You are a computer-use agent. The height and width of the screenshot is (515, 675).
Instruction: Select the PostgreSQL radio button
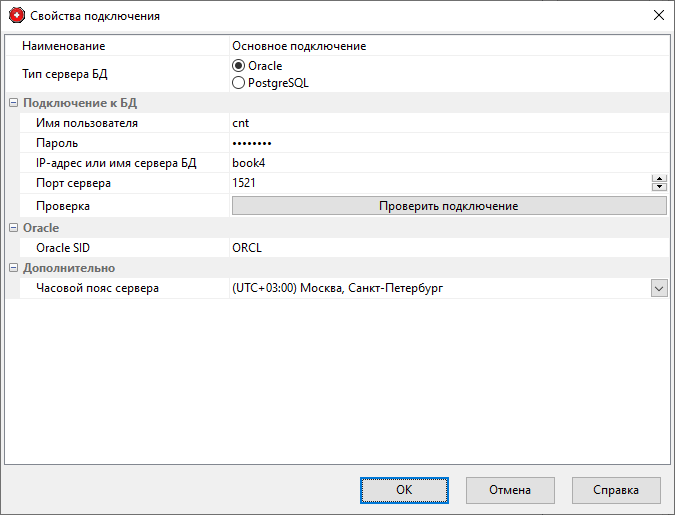point(239,83)
